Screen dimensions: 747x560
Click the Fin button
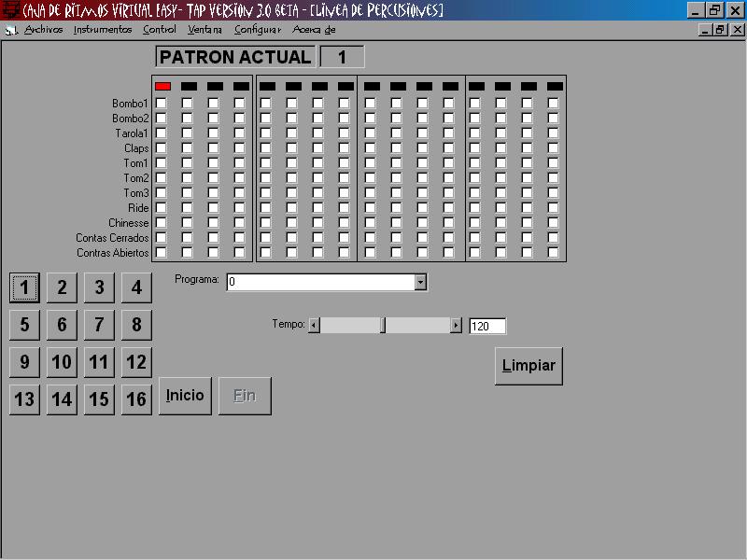245,396
